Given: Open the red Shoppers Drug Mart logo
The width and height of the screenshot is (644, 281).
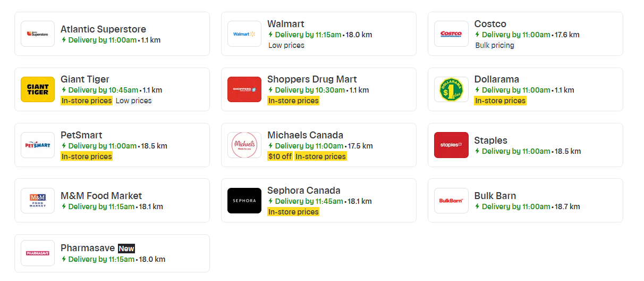Looking at the screenshot, I should (x=244, y=89).
